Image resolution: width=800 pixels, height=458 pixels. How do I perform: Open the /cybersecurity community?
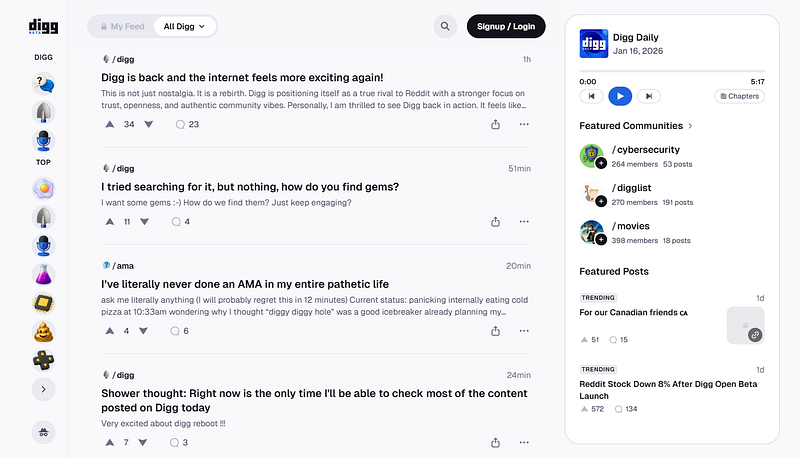(646, 149)
